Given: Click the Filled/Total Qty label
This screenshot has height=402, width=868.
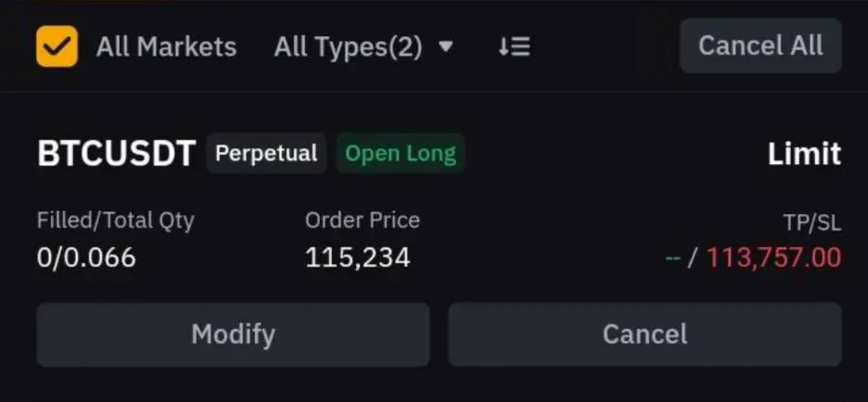Looking at the screenshot, I should tap(116, 220).
